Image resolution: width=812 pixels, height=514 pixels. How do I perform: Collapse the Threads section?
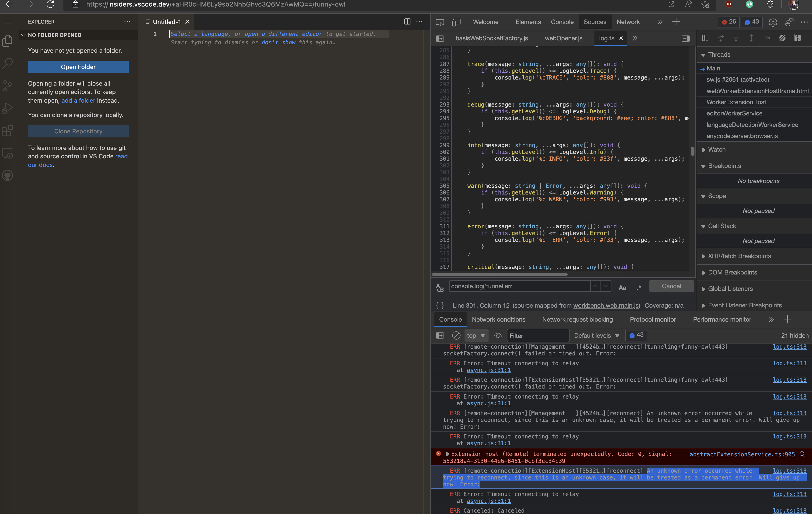click(x=718, y=55)
